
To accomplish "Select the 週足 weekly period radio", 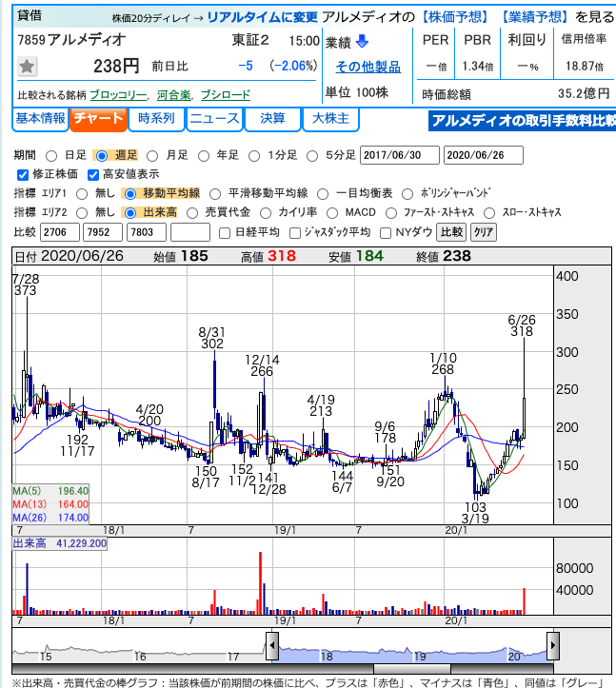I will tap(102, 156).
